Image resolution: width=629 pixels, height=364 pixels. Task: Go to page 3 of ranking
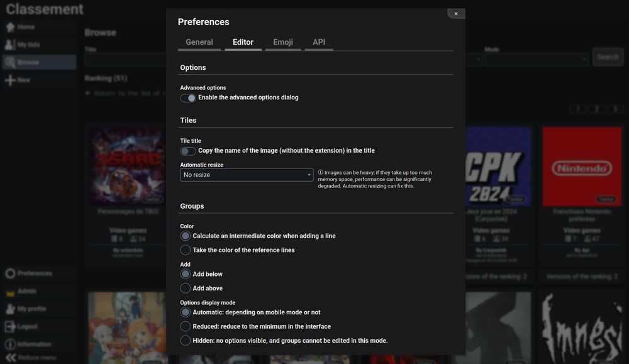tap(615, 109)
